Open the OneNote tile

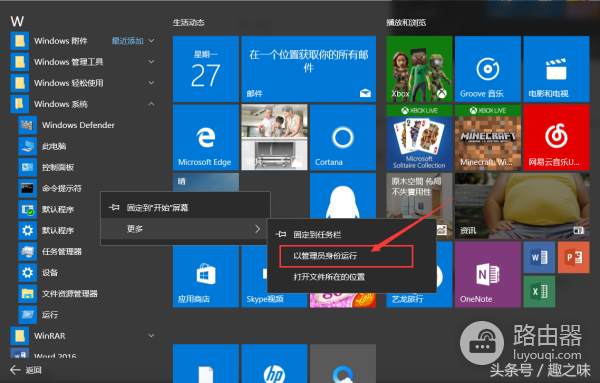488,274
